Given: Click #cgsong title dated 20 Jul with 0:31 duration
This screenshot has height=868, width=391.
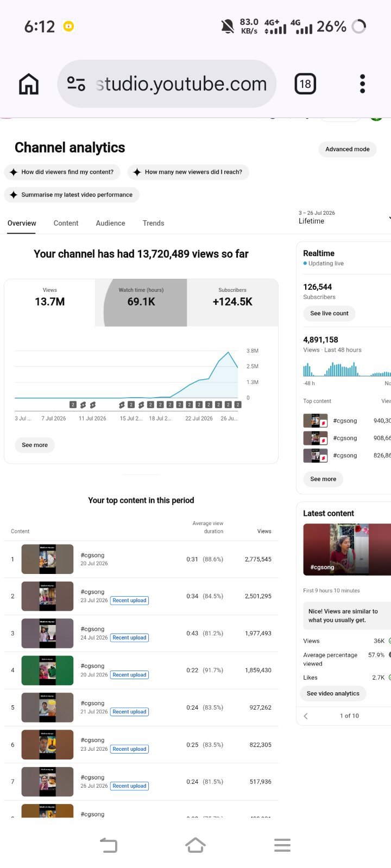Looking at the screenshot, I should [92, 555].
